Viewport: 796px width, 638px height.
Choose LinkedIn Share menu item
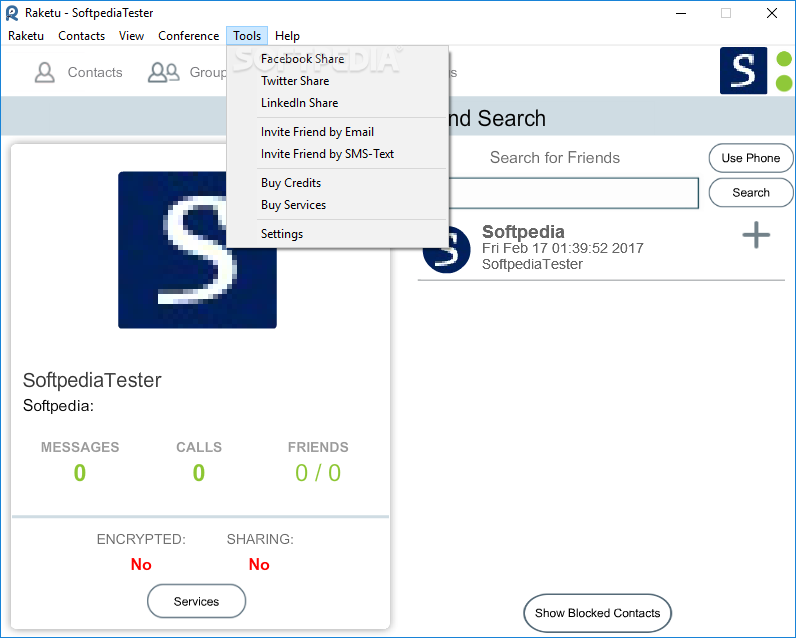point(338,103)
